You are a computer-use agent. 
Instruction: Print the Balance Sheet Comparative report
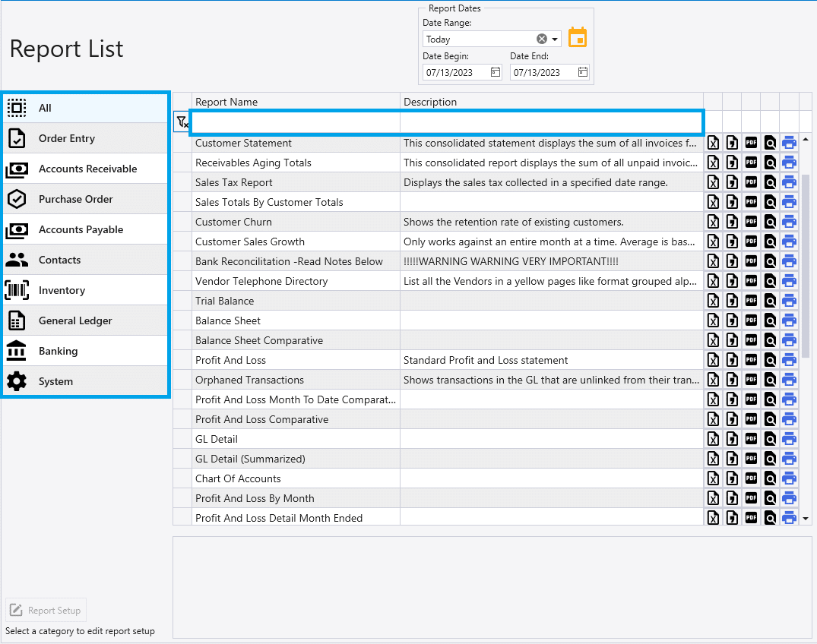(x=790, y=340)
